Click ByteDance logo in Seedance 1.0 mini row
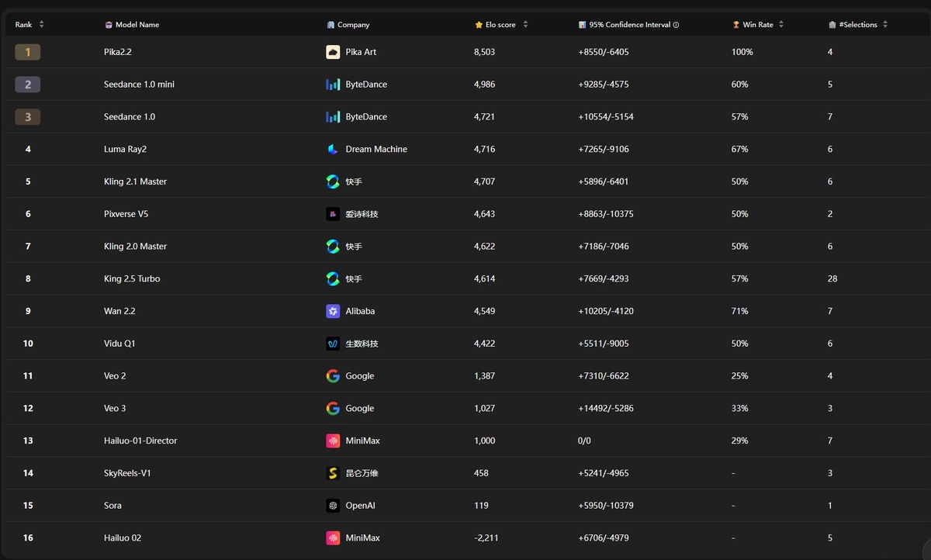 click(x=333, y=85)
